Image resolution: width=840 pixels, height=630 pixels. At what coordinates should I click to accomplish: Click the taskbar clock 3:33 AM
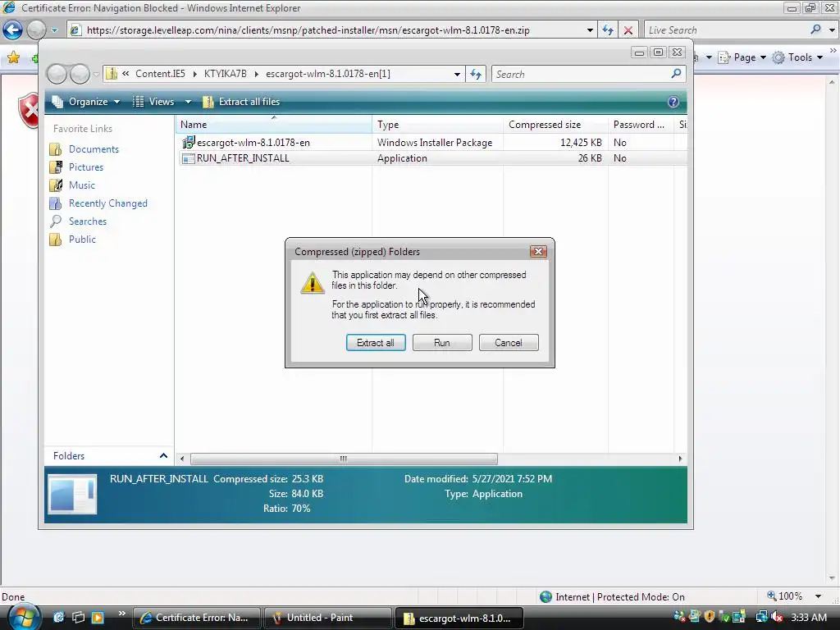click(809, 618)
